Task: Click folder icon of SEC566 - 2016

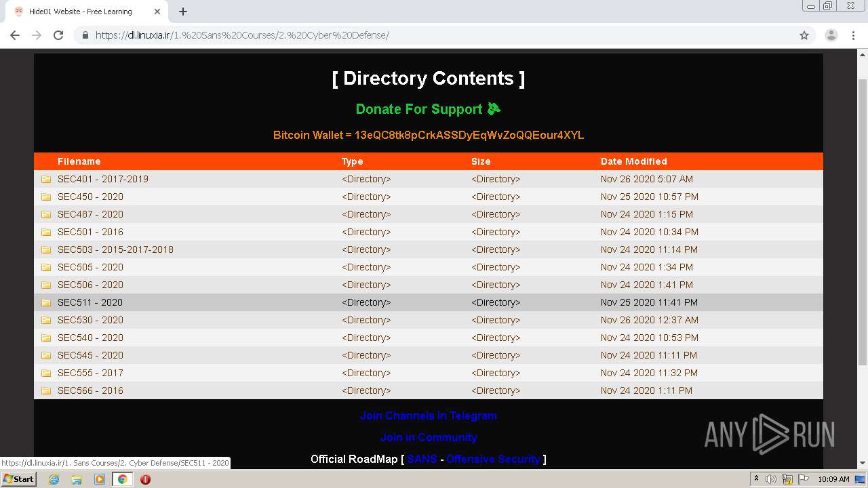Action: pos(46,390)
